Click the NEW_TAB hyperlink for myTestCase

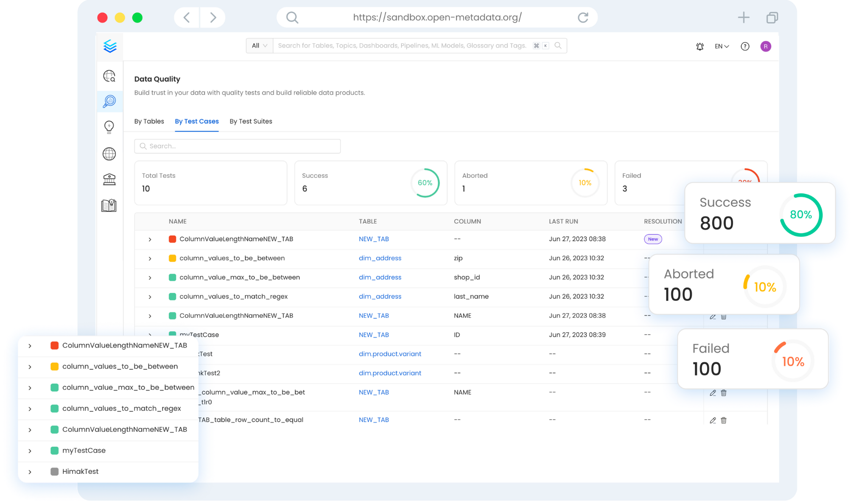[373, 335]
